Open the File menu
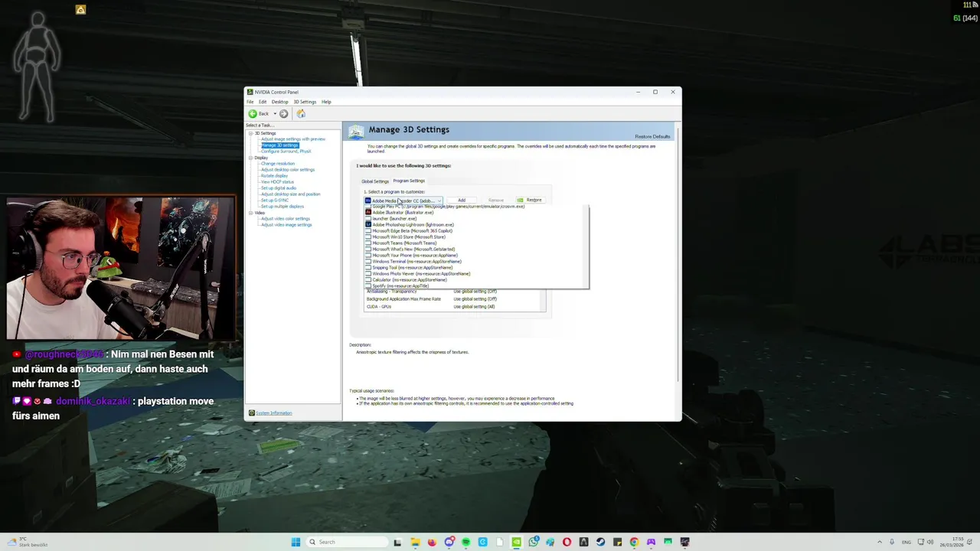This screenshot has width=980, height=551. click(x=250, y=102)
